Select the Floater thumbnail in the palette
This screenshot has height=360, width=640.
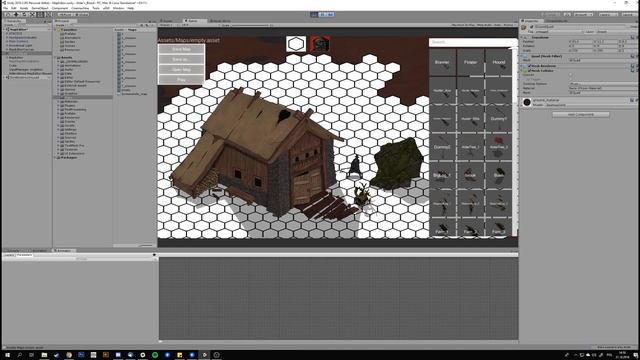point(470,62)
